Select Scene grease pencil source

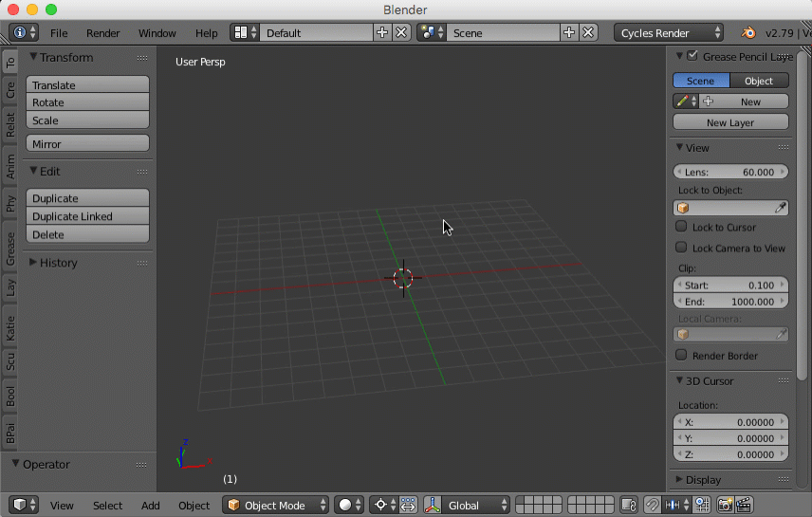tap(701, 81)
